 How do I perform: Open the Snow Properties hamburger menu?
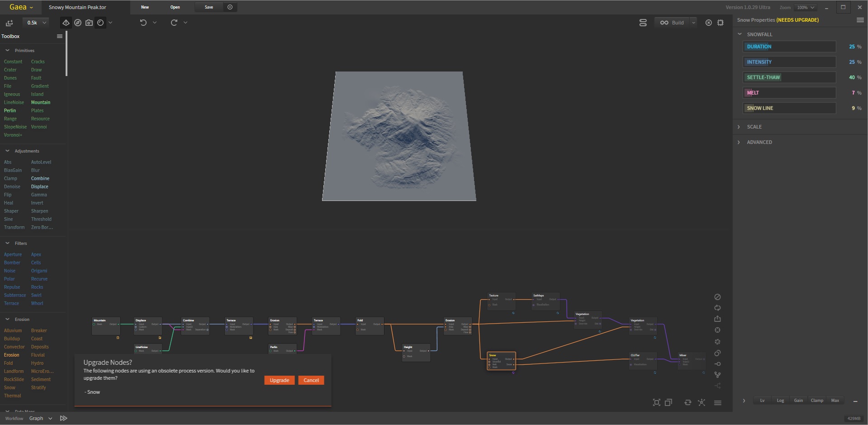(860, 20)
